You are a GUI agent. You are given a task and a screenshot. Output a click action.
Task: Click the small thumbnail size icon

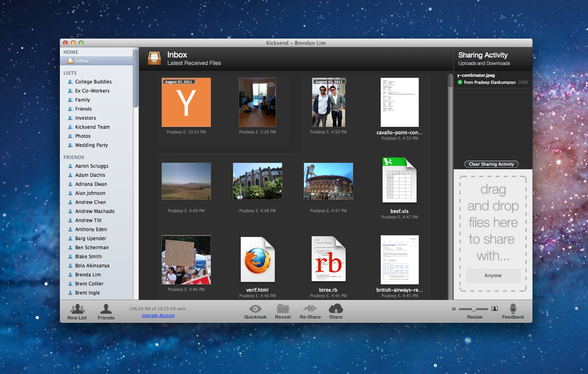[454, 309]
